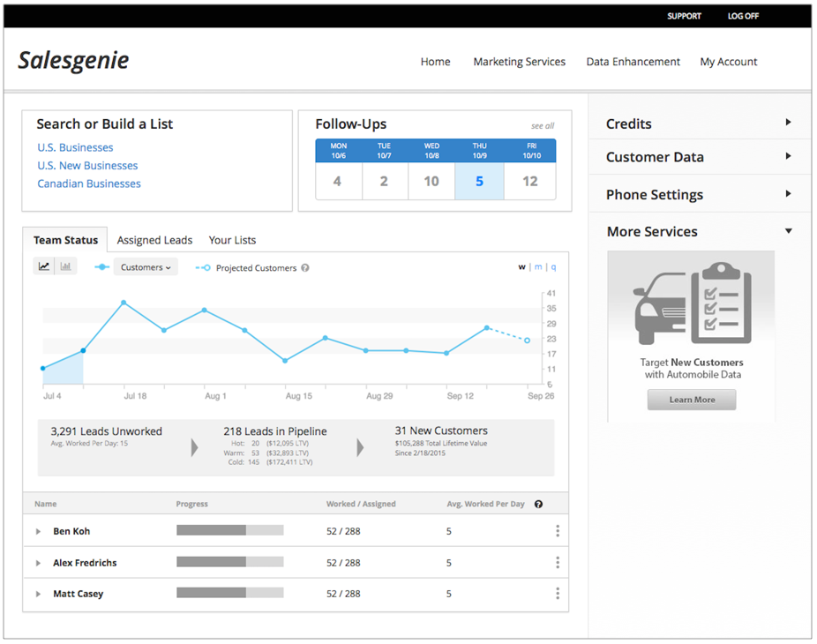Image resolution: width=817 pixels, height=644 pixels.
Task: Click Alex Fredrichs progress bar
Action: point(229,562)
